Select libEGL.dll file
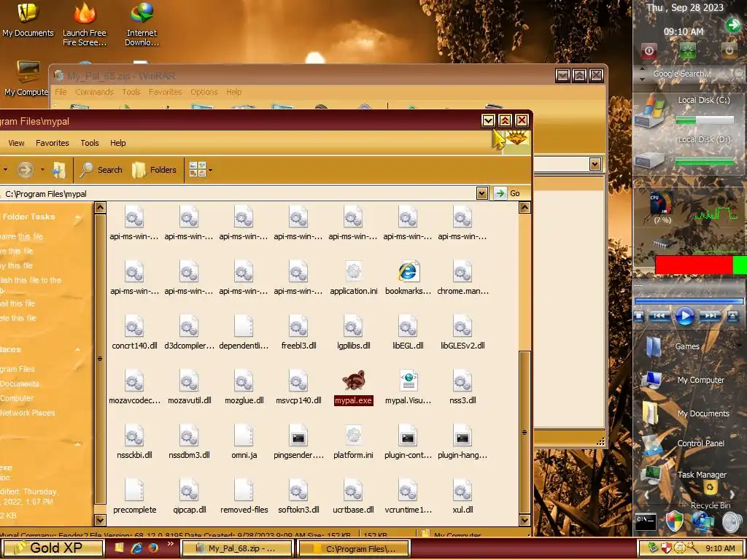This screenshot has width=747, height=560. coord(408,333)
